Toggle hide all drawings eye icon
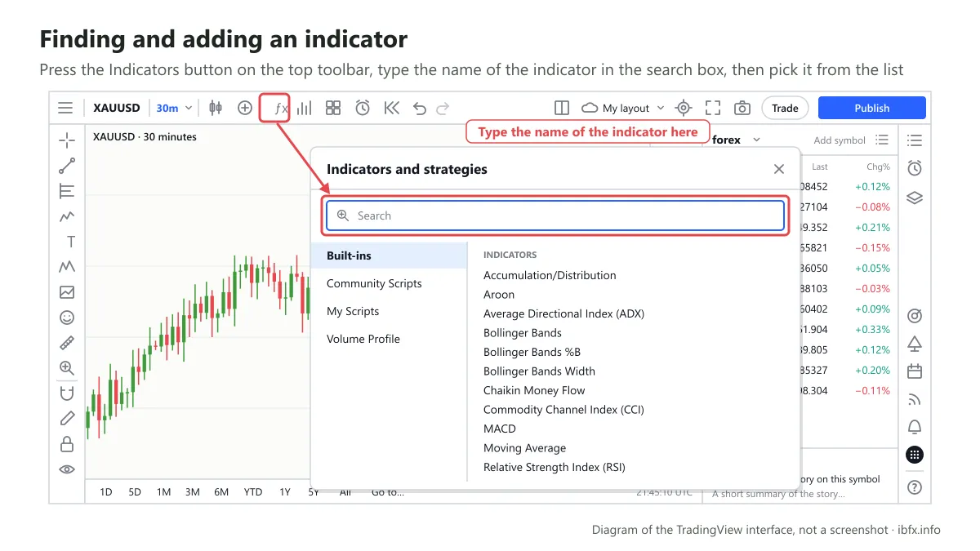Viewport: 980px width, 551px height. [67, 469]
